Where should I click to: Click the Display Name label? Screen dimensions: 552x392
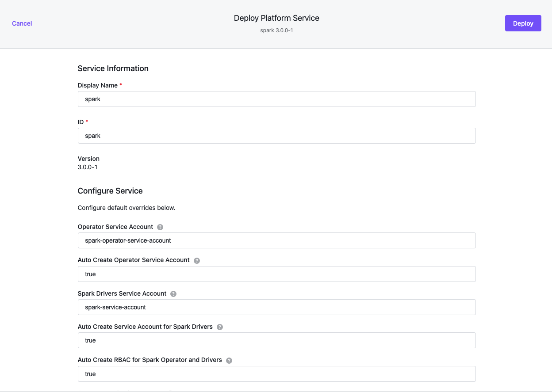(98, 85)
